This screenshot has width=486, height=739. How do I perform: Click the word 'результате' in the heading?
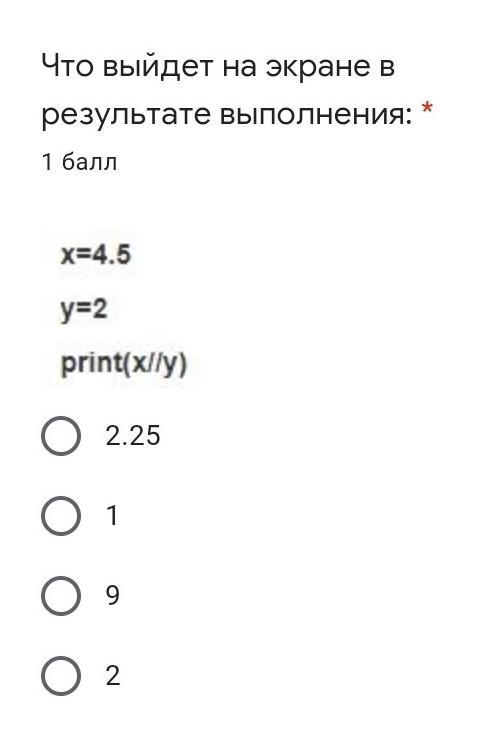pyautogui.click(x=126, y=117)
